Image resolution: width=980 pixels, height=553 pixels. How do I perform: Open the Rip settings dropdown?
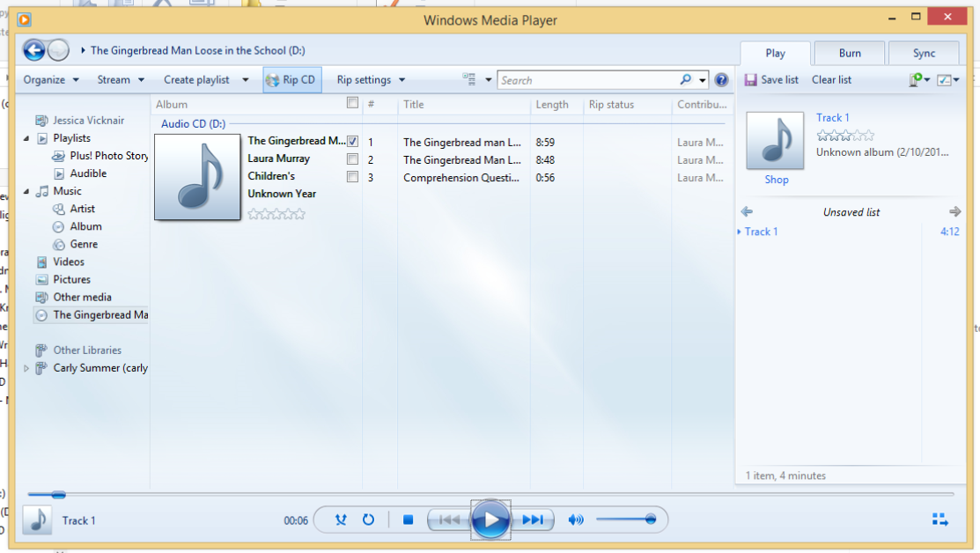tap(372, 80)
